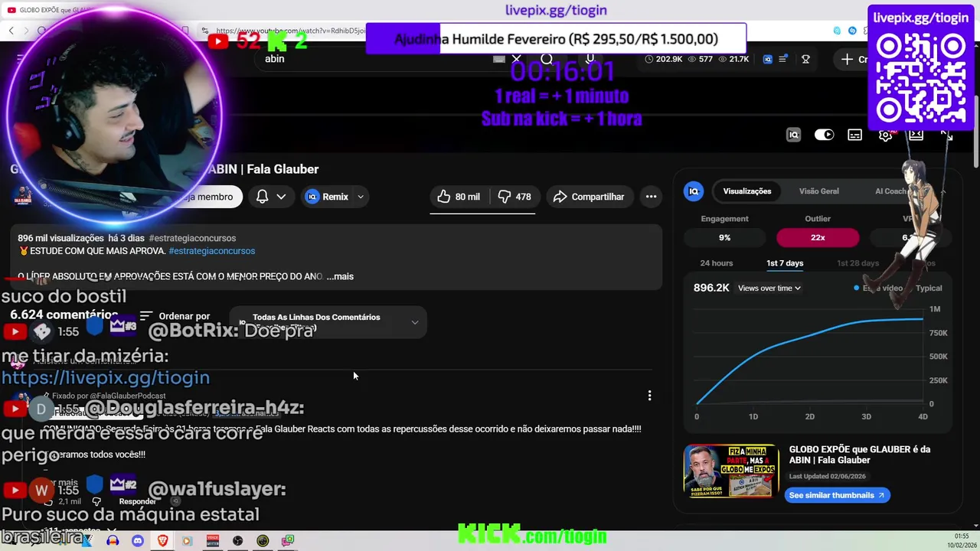Click the search field containing abin
This screenshot has width=980, height=551.
pyautogui.click(x=375, y=59)
